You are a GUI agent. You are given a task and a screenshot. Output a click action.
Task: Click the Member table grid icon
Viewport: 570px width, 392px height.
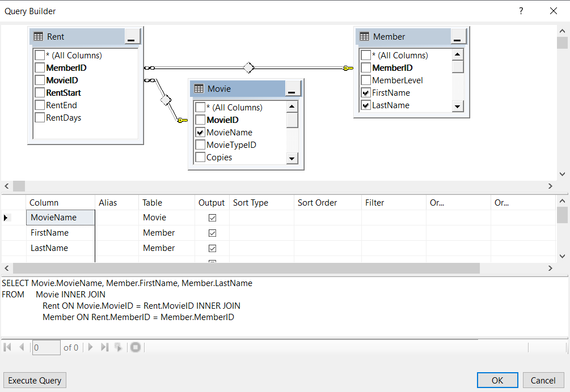(364, 37)
